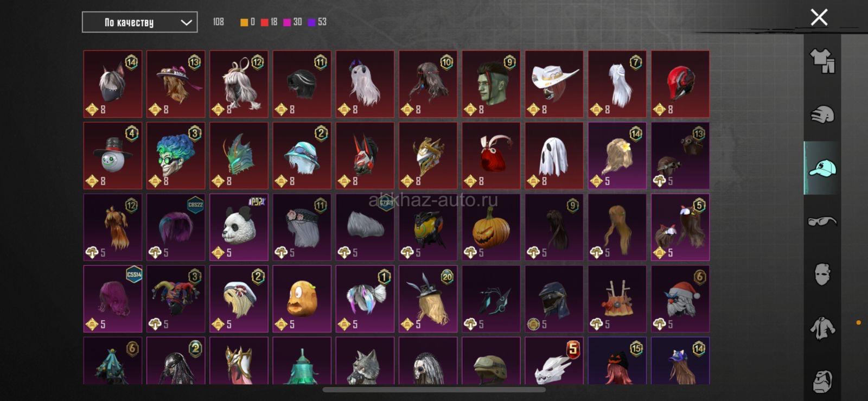The image size is (868, 401).
Task: Select the white ghost sheet headwear
Action: [554, 156]
